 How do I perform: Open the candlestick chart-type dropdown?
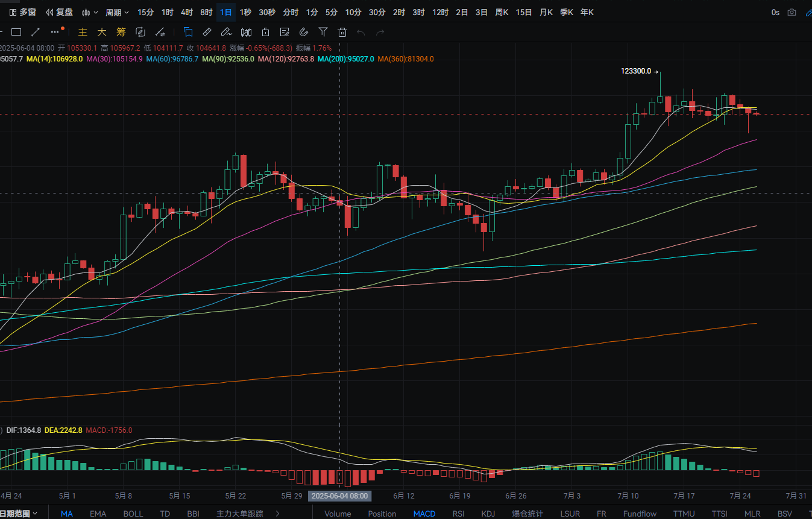point(90,12)
